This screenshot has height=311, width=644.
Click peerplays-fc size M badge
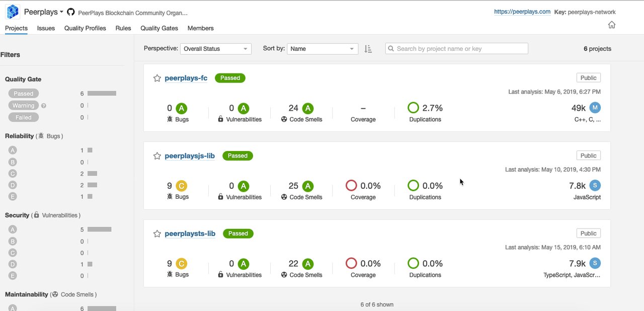(595, 108)
